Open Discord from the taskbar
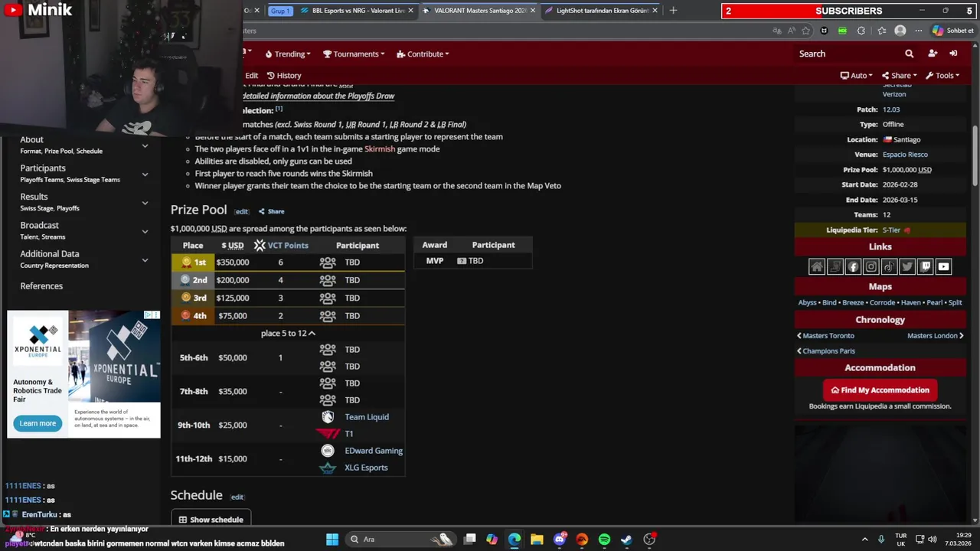Image resolution: width=980 pixels, height=551 pixels. pyautogui.click(x=560, y=540)
